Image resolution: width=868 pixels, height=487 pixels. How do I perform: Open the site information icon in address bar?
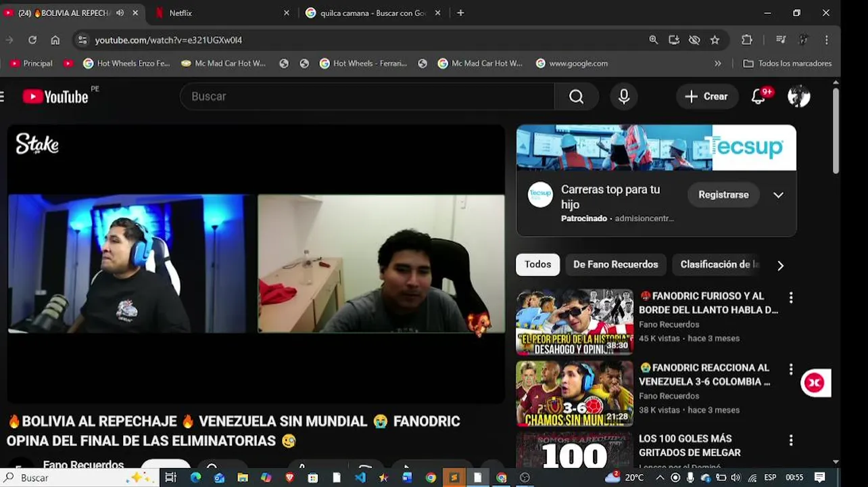click(x=82, y=40)
